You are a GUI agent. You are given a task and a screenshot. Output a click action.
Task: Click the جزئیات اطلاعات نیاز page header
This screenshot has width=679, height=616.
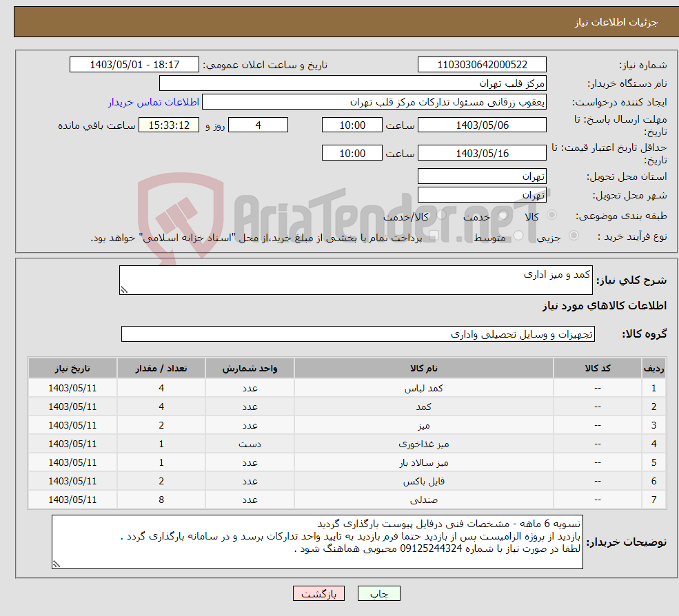coord(616,22)
